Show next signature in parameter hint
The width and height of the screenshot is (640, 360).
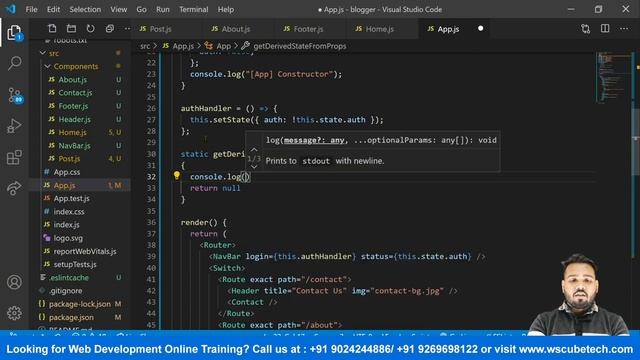coord(254,167)
